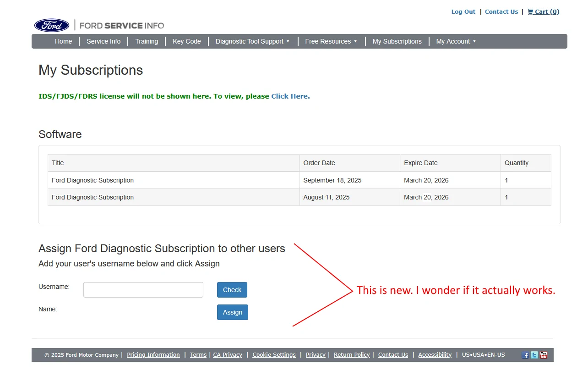Screen dimensions: 588x376
Task: Expand the My Account dropdown
Action: coord(456,41)
